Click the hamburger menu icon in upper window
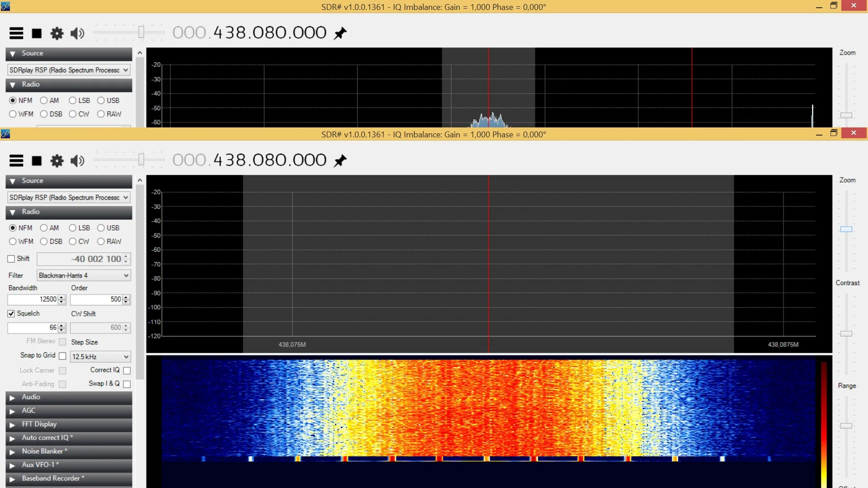Image resolution: width=868 pixels, height=488 pixels. tap(16, 33)
